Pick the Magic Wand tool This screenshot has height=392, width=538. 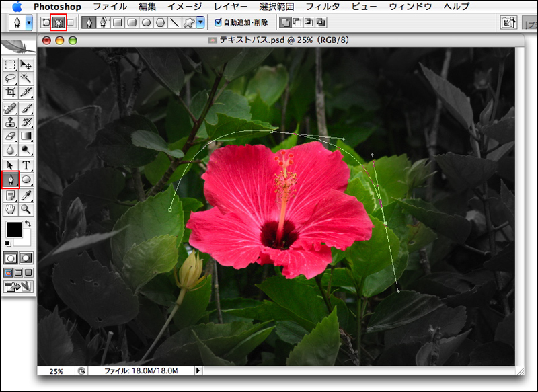pos(26,77)
